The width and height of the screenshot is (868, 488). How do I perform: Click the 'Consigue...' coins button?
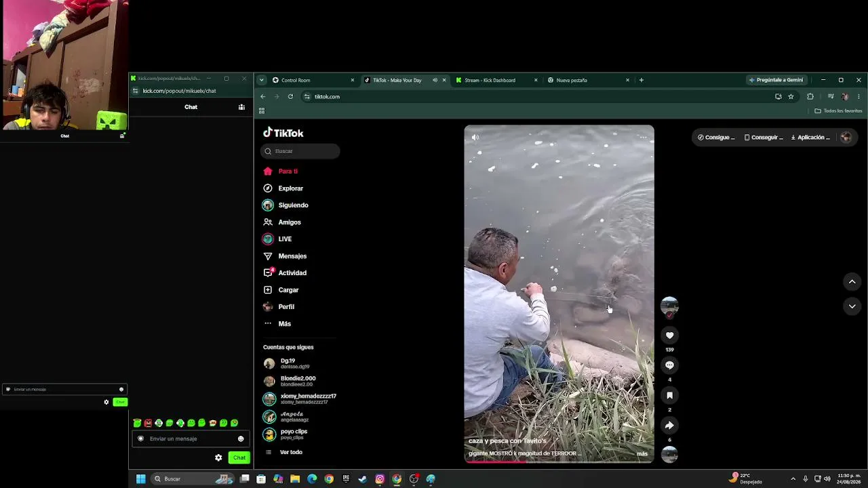716,138
